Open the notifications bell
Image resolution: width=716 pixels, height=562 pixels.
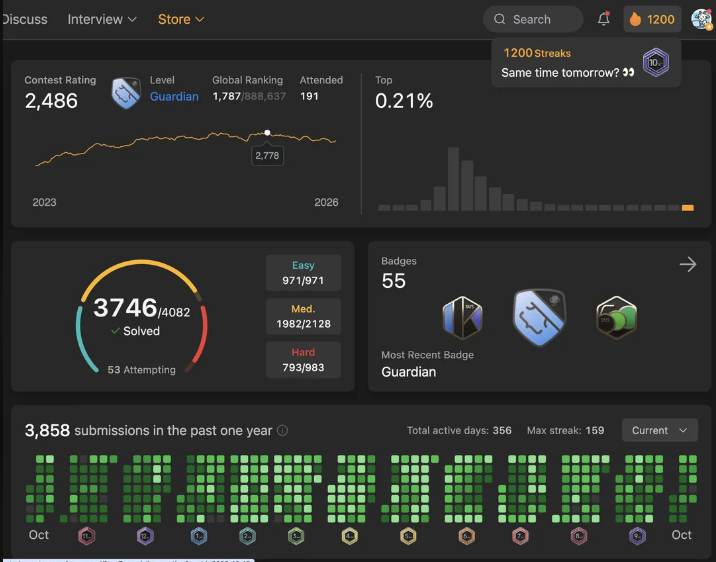(604, 19)
